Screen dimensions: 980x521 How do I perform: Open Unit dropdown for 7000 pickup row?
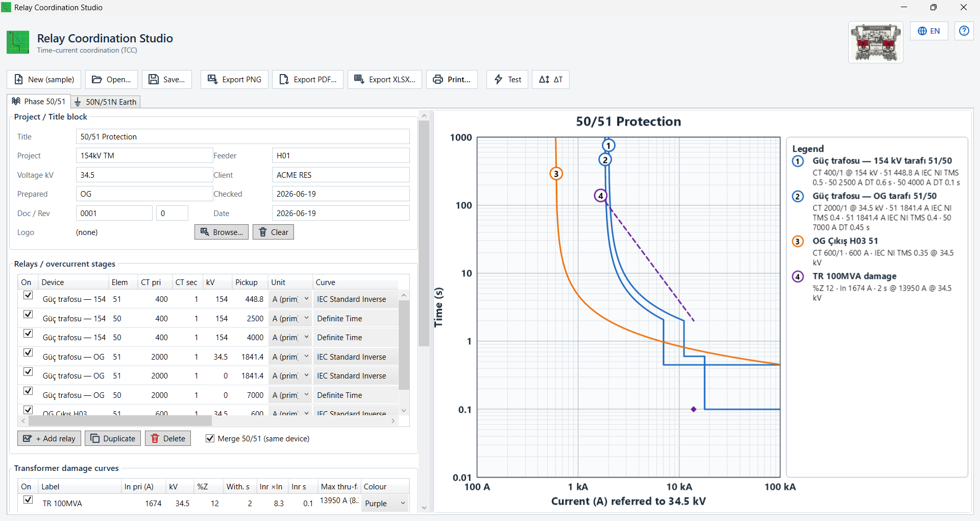(x=291, y=395)
